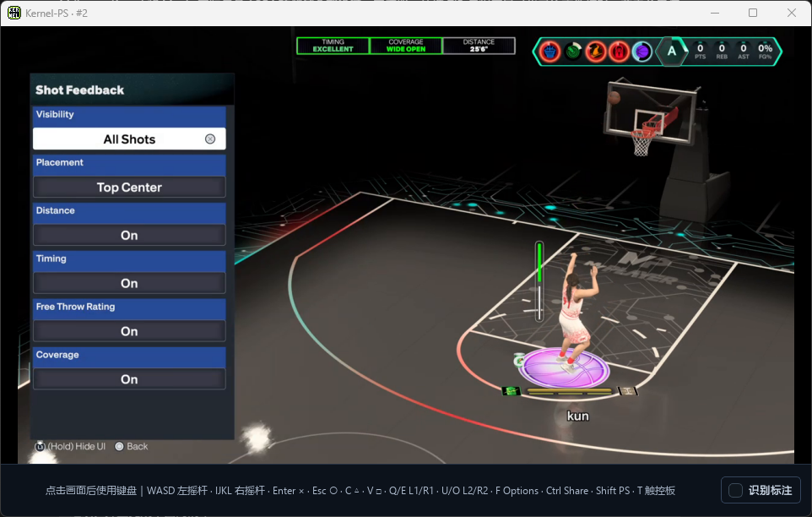Click the keyboard mapping hint text bar
Image resolution: width=812 pixels, height=517 pixels.
[x=360, y=491]
